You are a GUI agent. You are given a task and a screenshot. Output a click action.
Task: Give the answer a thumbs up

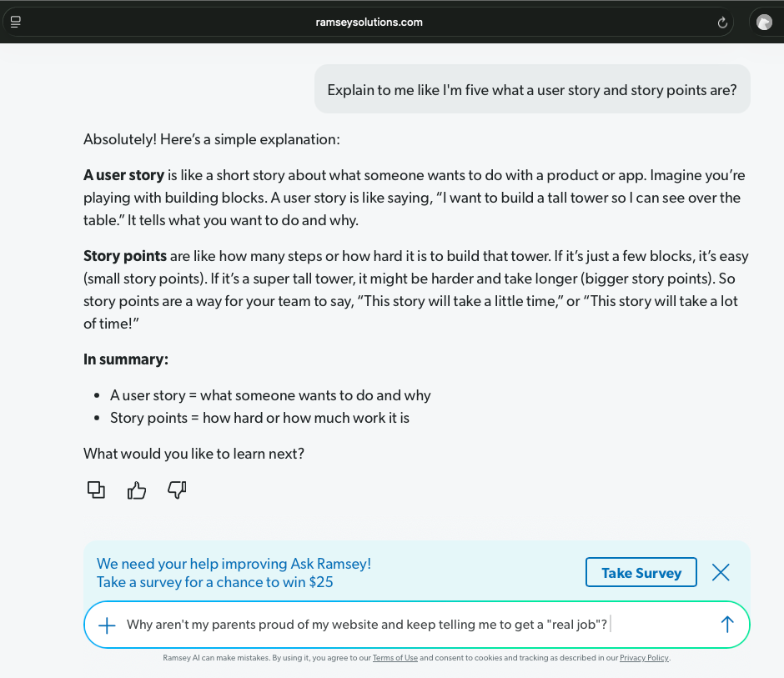click(x=137, y=490)
